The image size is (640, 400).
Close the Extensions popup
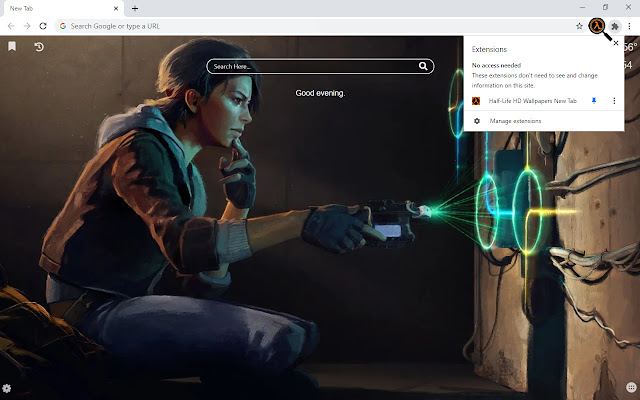click(x=616, y=43)
